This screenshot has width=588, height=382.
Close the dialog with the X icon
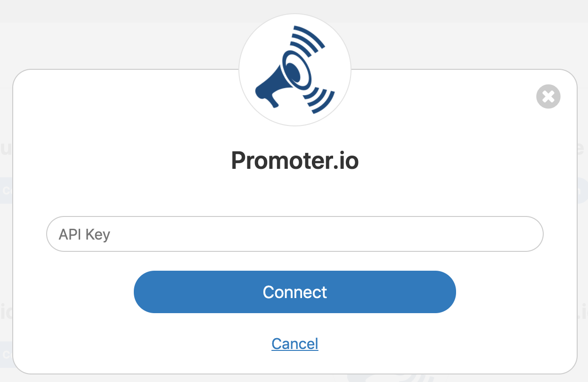(x=548, y=97)
